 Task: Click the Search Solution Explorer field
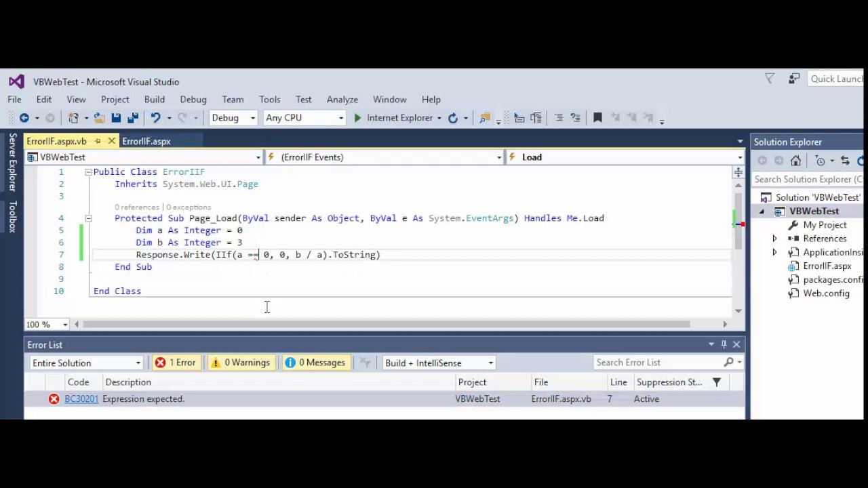click(x=808, y=180)
